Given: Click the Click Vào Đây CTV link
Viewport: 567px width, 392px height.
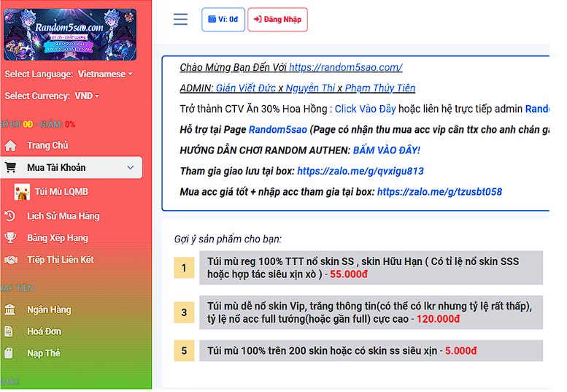Looking at the screenshot, I should click(x=365, y=109).
